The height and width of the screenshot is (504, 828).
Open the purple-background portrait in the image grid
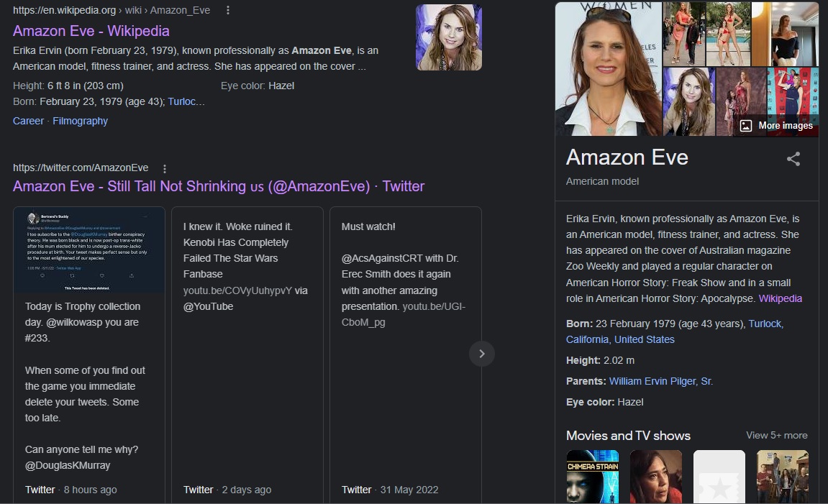tap(688, 101)
